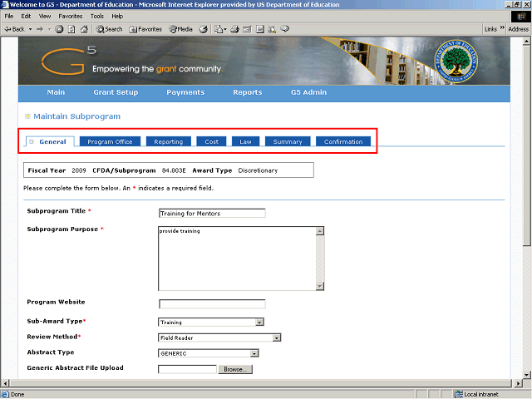
Task: Click the Messenger speech bubble icon
Action: 284,29
